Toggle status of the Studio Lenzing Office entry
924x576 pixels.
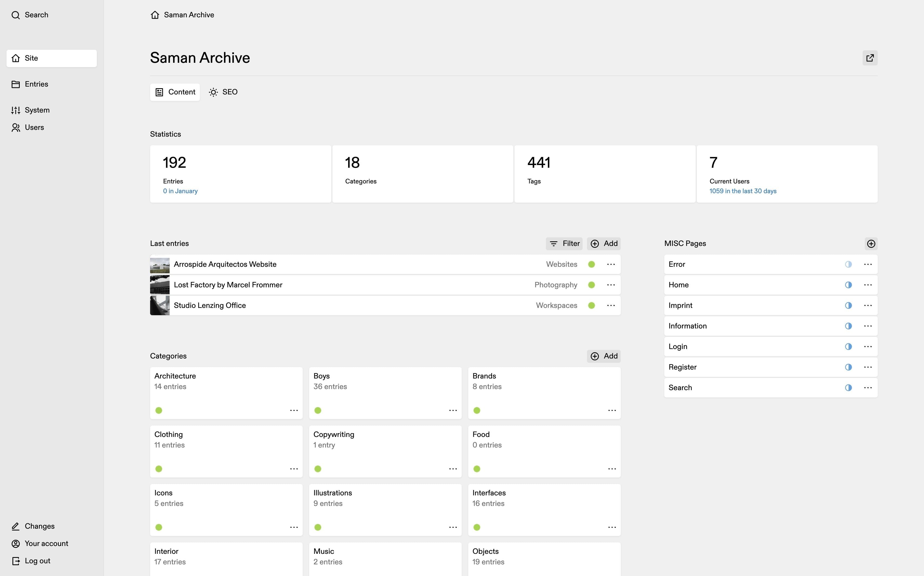click(x=592, y=305)
